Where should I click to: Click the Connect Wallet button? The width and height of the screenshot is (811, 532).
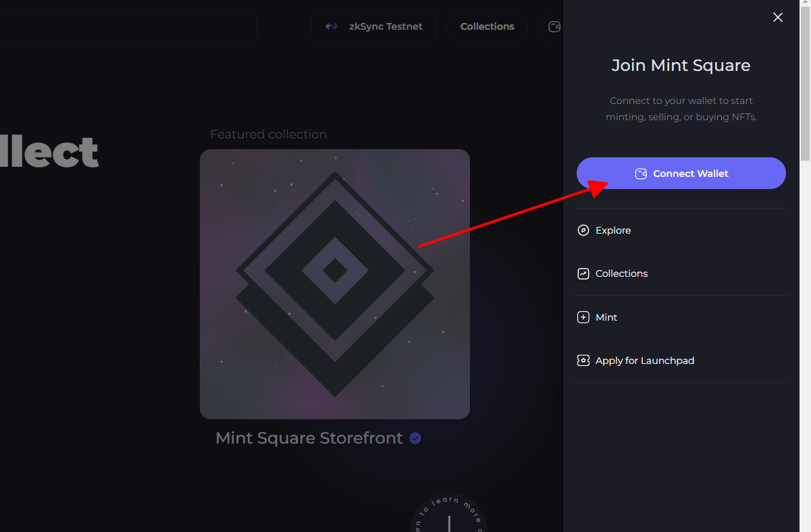click(x=681, y=174)
